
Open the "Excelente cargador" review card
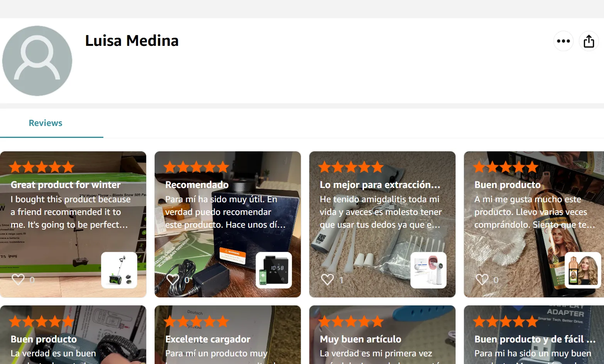228,335
